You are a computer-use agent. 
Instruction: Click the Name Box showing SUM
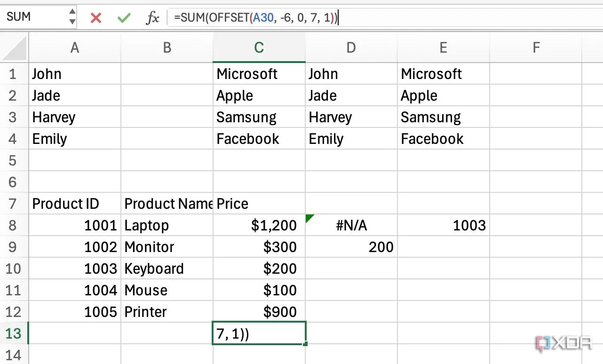tap(33, 16)
